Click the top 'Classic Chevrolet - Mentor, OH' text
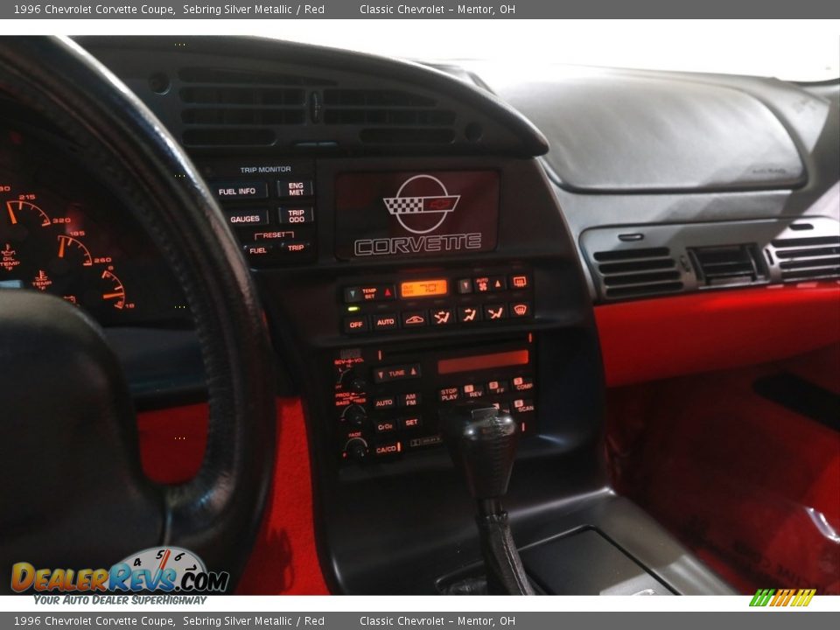The image size is (840, 630). (x=437, y=9)
